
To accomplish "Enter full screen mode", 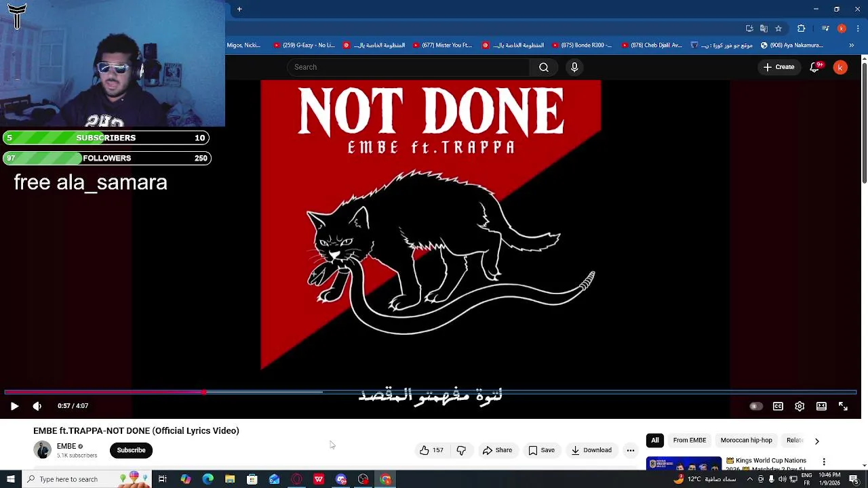I will [x=843, y=406].
